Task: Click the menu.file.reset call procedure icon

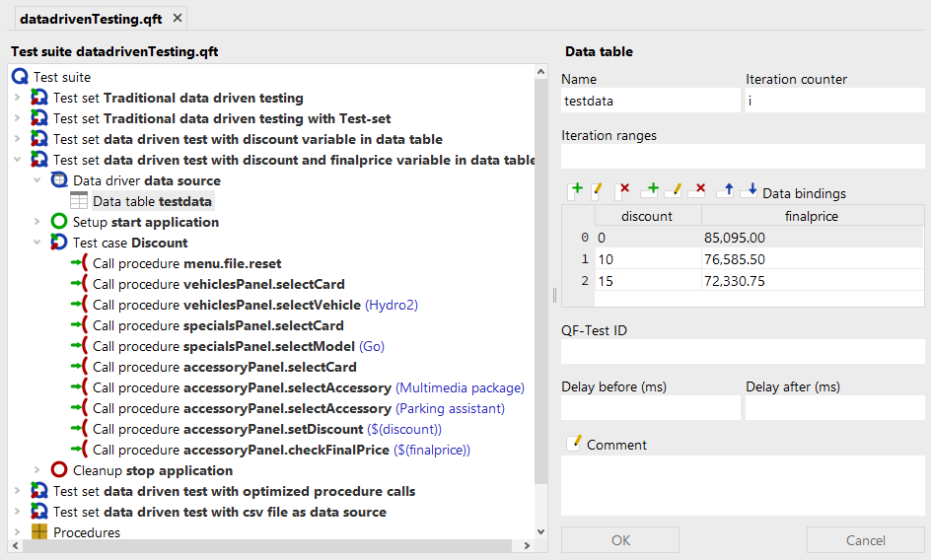Action: pos(79,263)
